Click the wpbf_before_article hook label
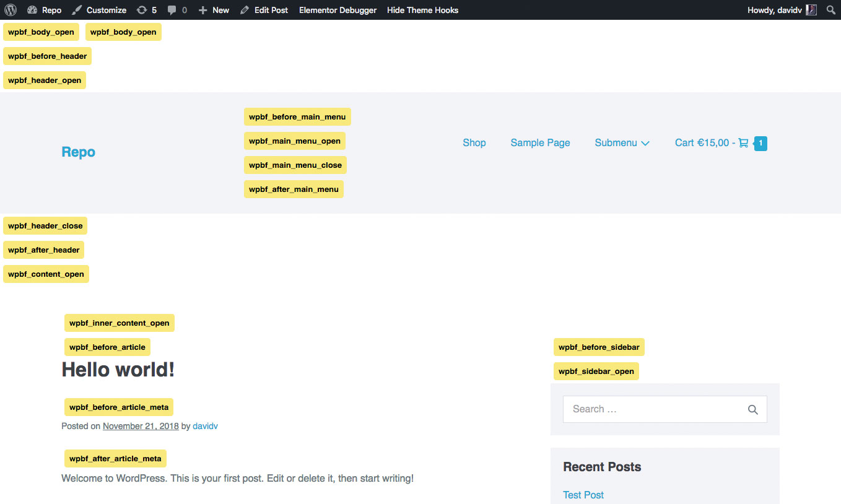This screenshot has height=504, width=841. coord(107,347)
